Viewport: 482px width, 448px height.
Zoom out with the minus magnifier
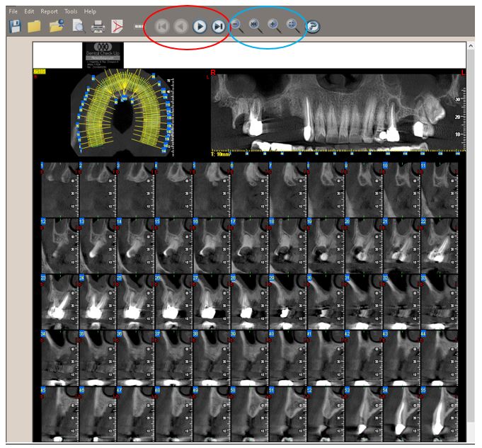(x=237, y=25)
